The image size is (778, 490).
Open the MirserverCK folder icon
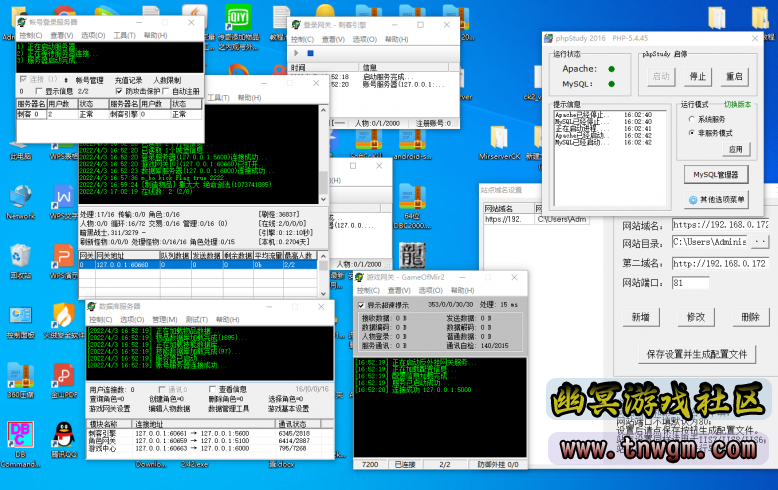499,143
